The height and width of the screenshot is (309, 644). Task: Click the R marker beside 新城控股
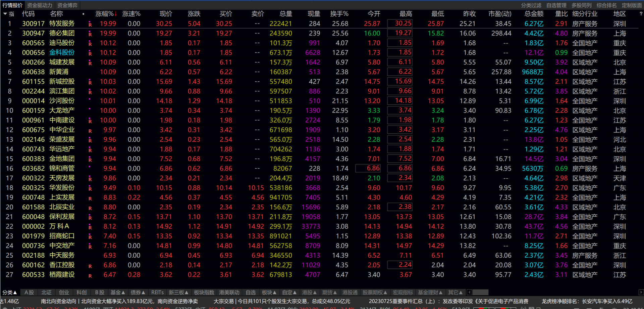pyautogui.click(x=90, y=83)
